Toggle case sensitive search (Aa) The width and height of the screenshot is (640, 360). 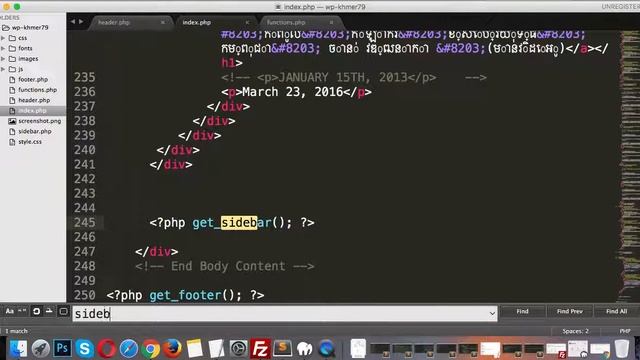click(x=9, y=311)
